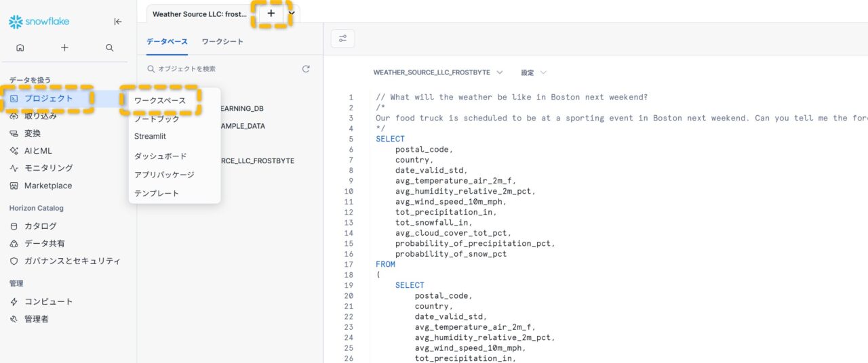The height and width of the screenshot is (363, 868).
Task: Open the home icon in sidebar
Action: (20, 48)
